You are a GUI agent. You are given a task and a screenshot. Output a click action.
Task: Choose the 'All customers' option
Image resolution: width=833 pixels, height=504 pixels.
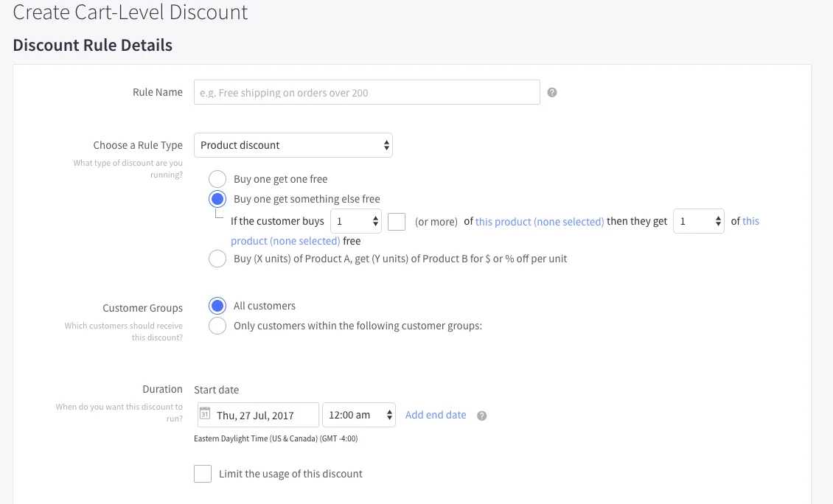click(x=217, y=306)
